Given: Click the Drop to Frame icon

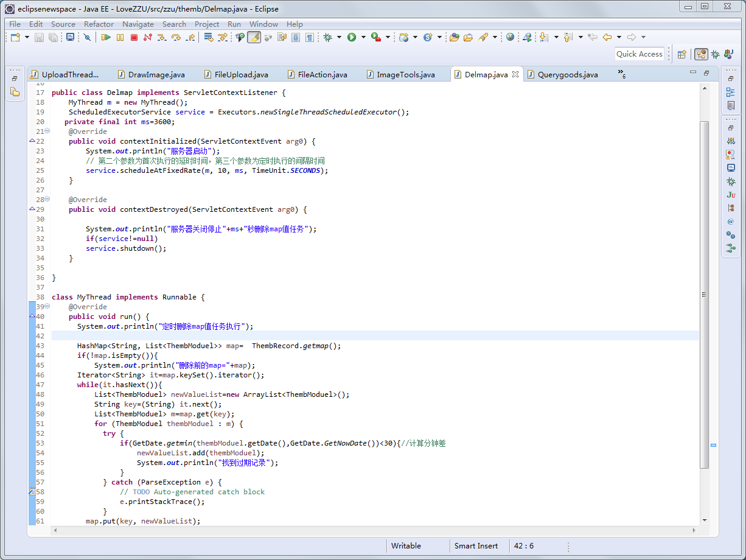Looking at the screenshot, I should point(209,38).
